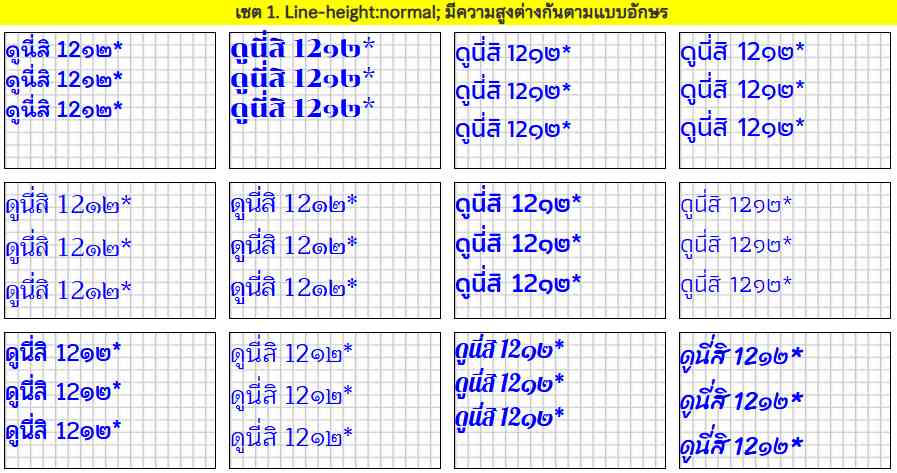Select the first line in the middle-row leftmost box
Screen dimensions: 897x473
click(x=68, y=206)
